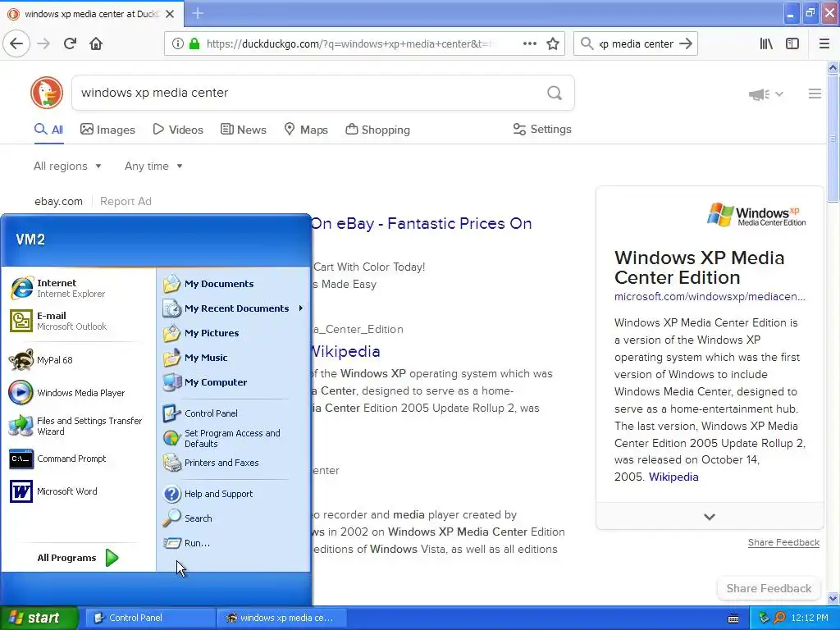Switch to Maps results tab

(x=306, y=130)
